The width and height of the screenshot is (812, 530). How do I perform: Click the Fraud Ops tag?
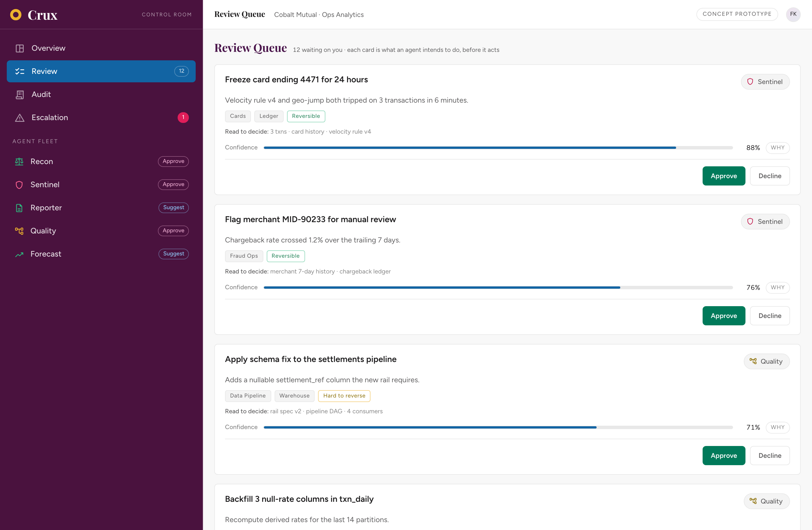pyautogui.click(x=244, y=256)
